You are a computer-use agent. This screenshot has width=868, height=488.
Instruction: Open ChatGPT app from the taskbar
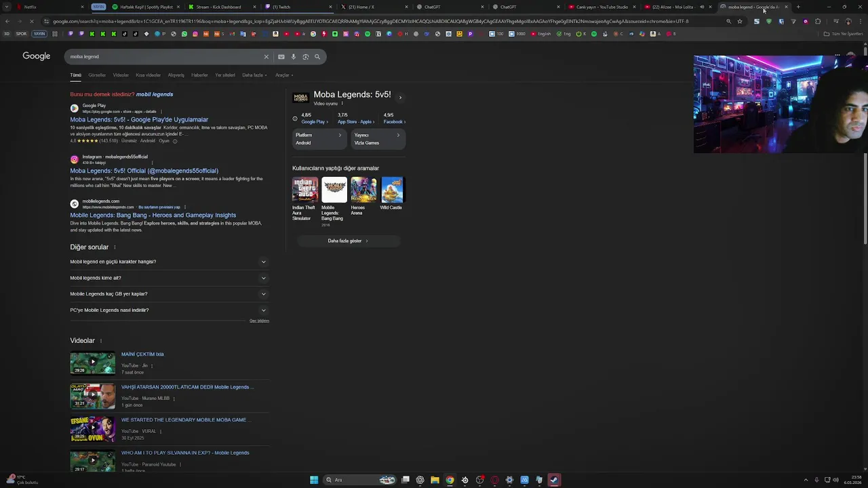tap(420, 480)
